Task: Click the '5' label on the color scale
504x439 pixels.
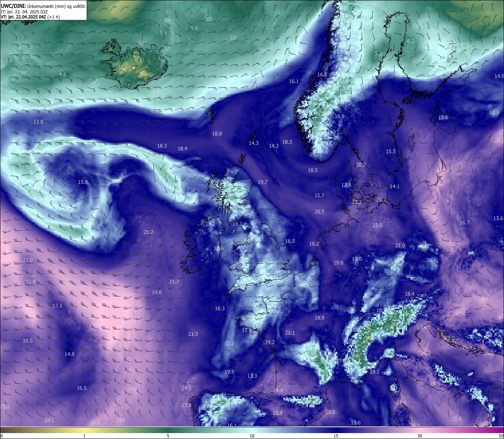Action: tap(168, 436)
